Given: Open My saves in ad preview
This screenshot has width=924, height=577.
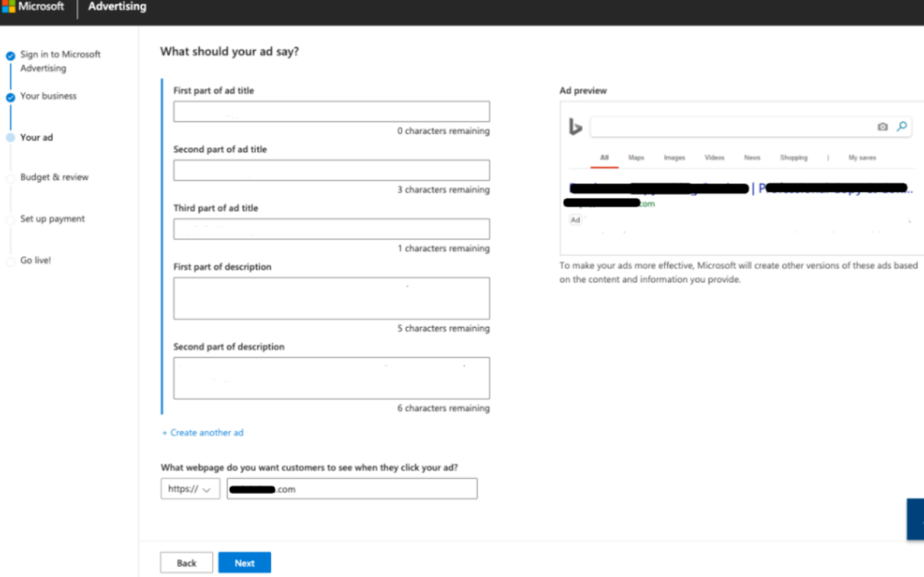Looking at the screenshot, I should click(862, 158).
